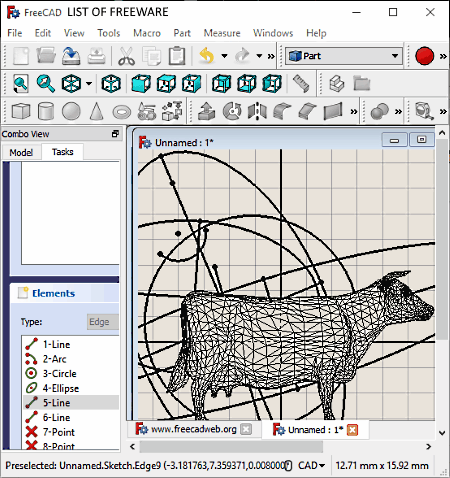Undo the last action
The width and height of the screenshot is (450, 478).
207,56
